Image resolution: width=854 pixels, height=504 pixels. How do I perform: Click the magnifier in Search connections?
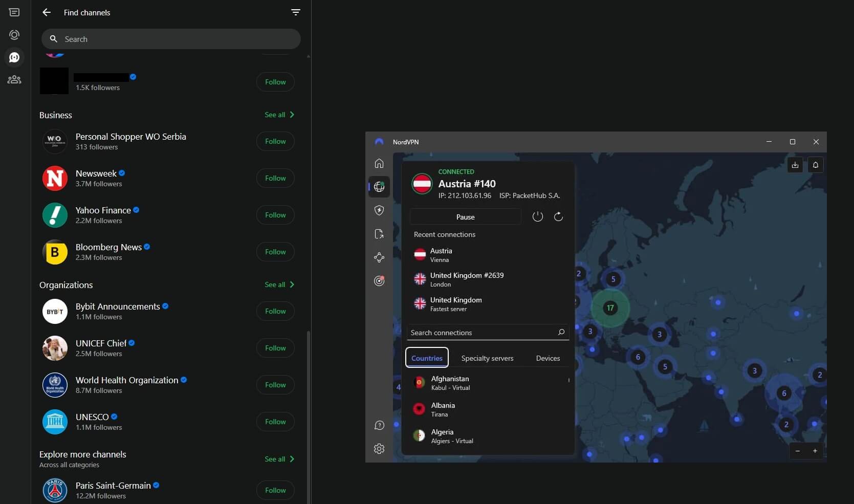(561, 332)
